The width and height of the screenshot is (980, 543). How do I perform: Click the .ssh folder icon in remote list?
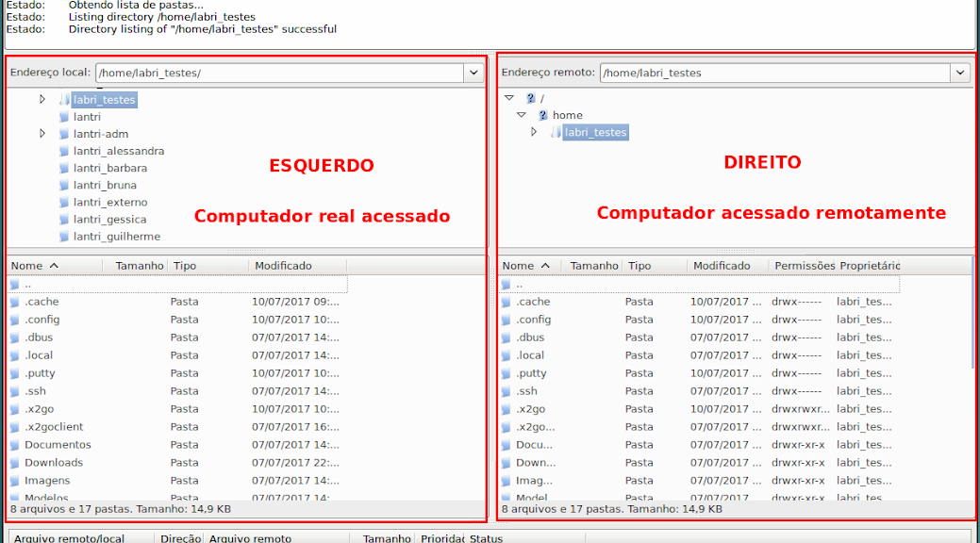(506, 391)
